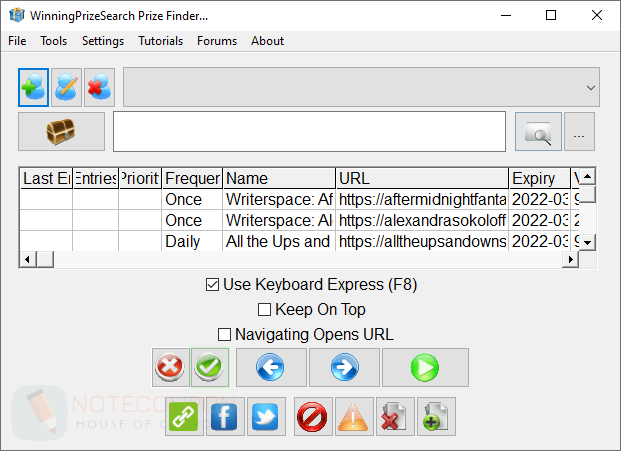Click the Twitter bird icon button
This screenshot has width=621, height=451.
266,417
